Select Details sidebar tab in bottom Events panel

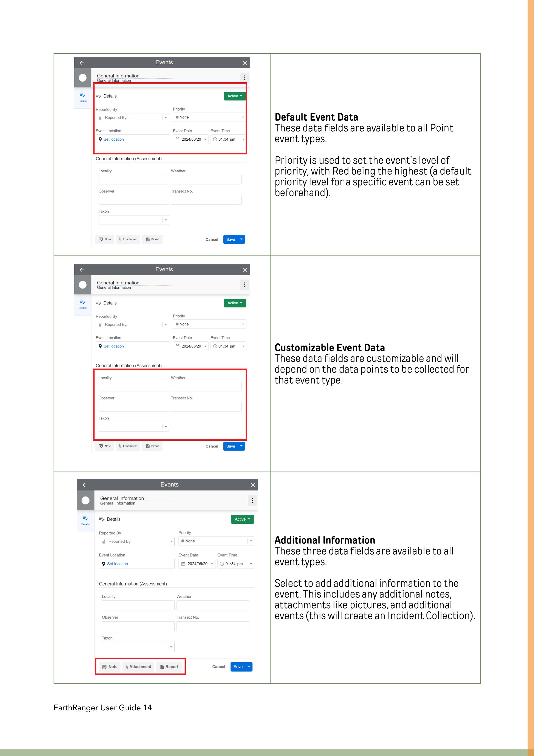pos(85,520)
